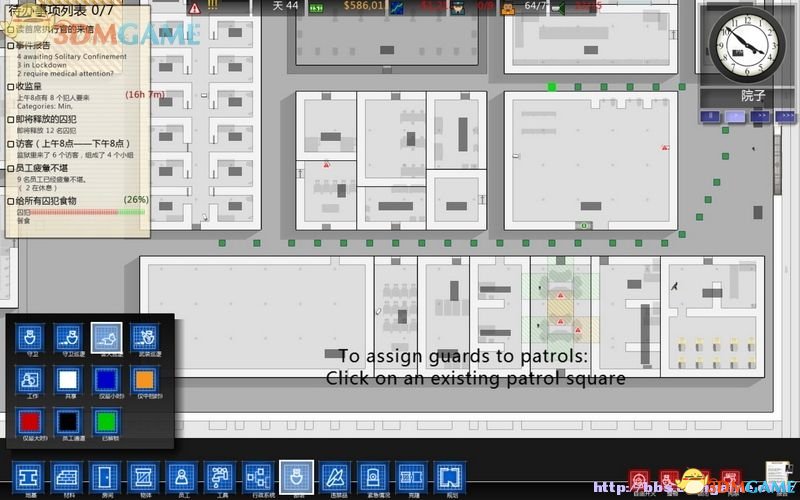Screen dimensions: 800x500
Task: Pick the blue minimum security zone swatch
Action: (x=107, y=380)
